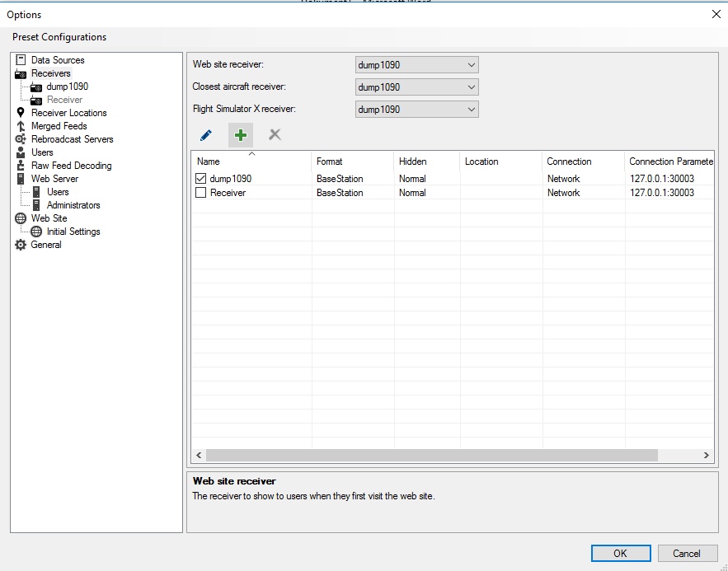Select Users under Web Server
Viewport: 728px width, 571px height.
(x=58, y=192)
